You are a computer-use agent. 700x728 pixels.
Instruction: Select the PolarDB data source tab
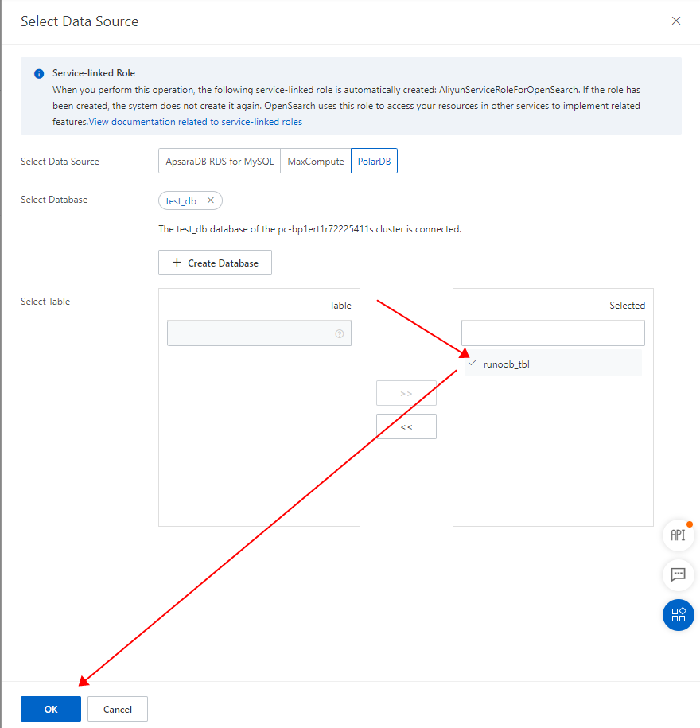tap(374, 161)
